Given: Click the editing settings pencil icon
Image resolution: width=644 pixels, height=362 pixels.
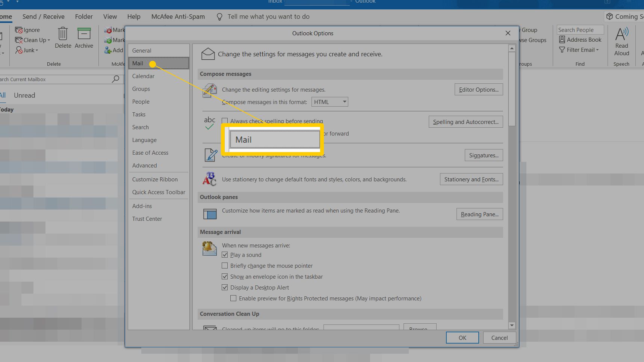Looking at the screenshot, I should point(210,91).
